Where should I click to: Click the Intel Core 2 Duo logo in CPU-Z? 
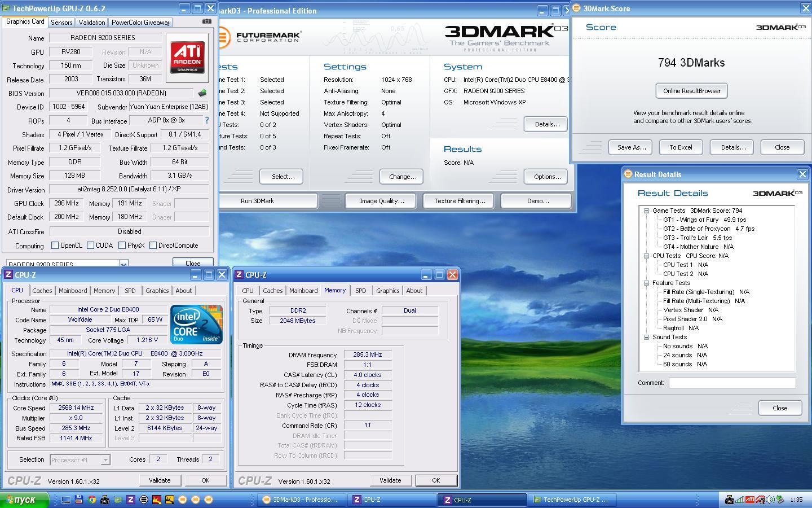(196, 325)
